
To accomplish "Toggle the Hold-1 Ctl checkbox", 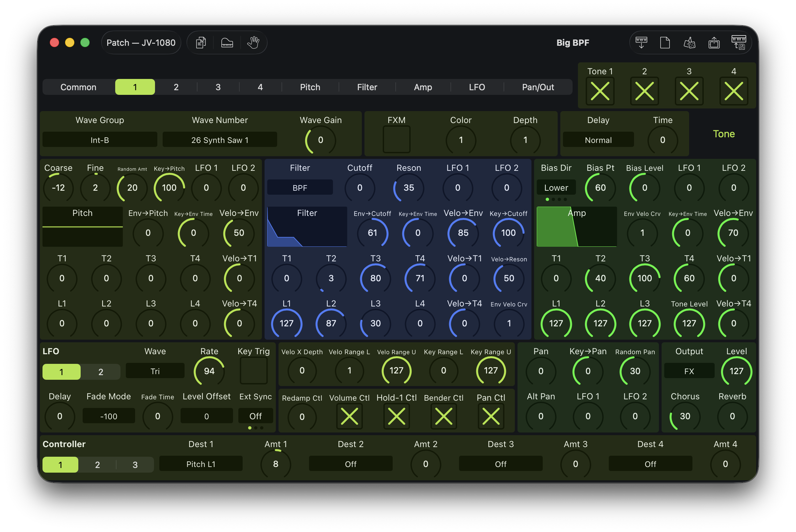I will click(x=396, y=416).
